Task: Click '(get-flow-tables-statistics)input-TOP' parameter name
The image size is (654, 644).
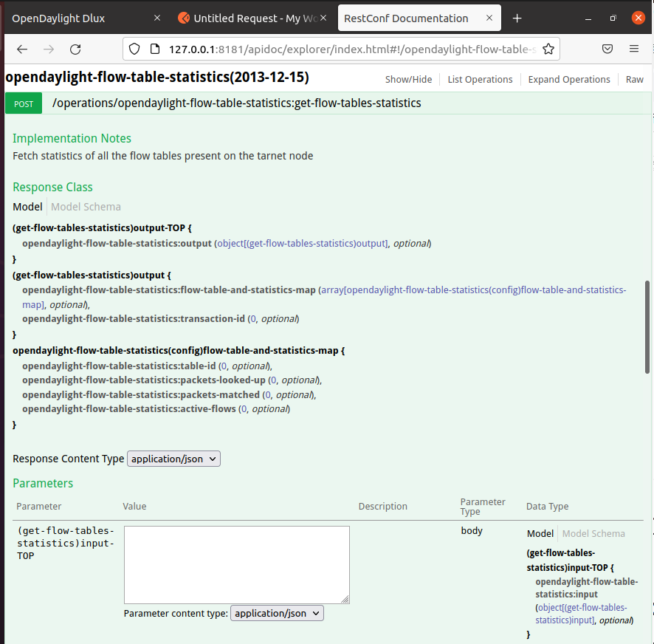Action: (66, 543)
